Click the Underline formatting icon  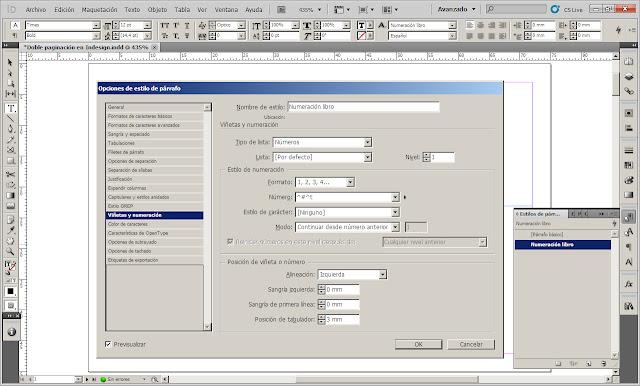(x=187, y=25)
